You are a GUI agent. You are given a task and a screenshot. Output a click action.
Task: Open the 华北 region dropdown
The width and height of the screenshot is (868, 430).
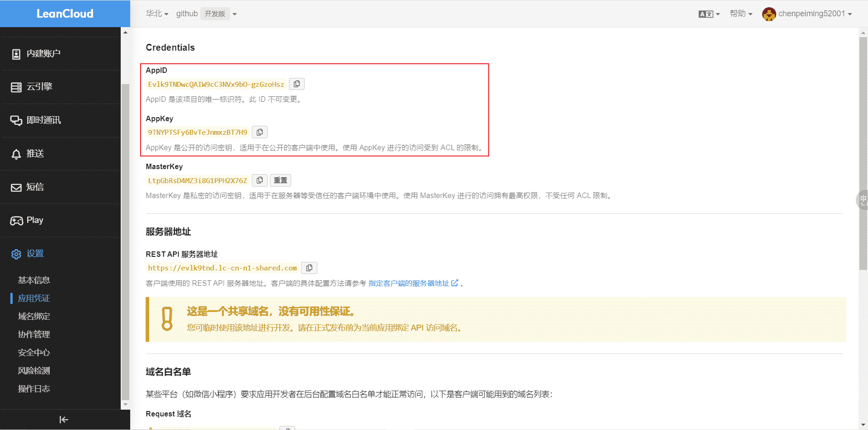point(157,14)
